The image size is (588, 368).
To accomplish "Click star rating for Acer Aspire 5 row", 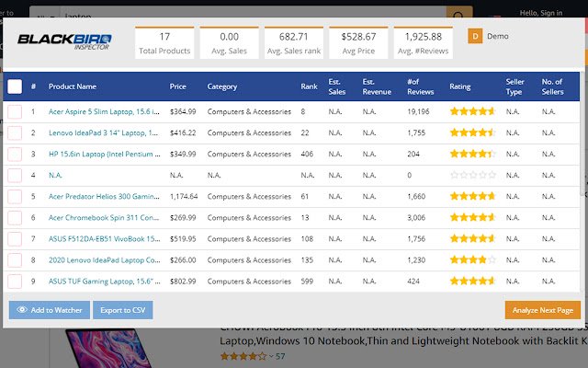I will point(473,111).
